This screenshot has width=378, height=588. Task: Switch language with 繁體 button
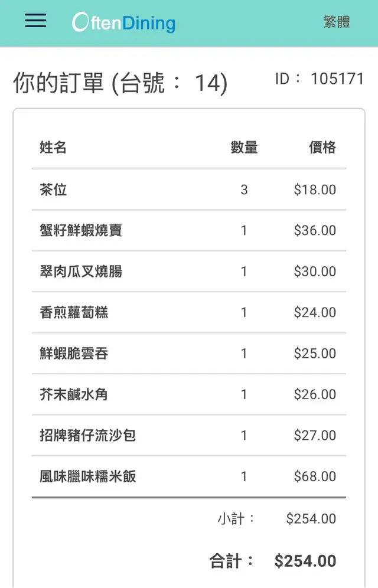(337, 22)
